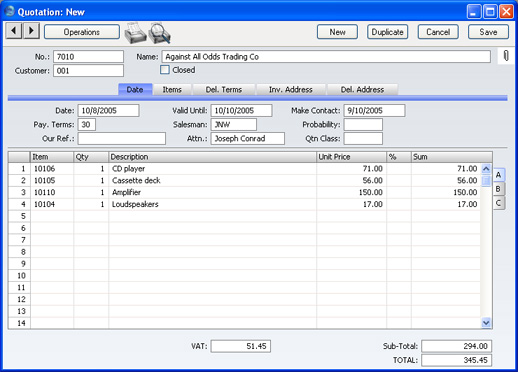Click the No. field containing 7010
The image size is (518, 372).
[x=88, y=57]
